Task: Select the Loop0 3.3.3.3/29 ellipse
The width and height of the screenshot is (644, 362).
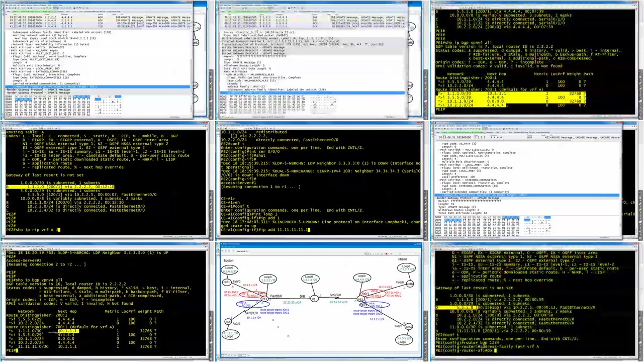Action: (310, 279)
